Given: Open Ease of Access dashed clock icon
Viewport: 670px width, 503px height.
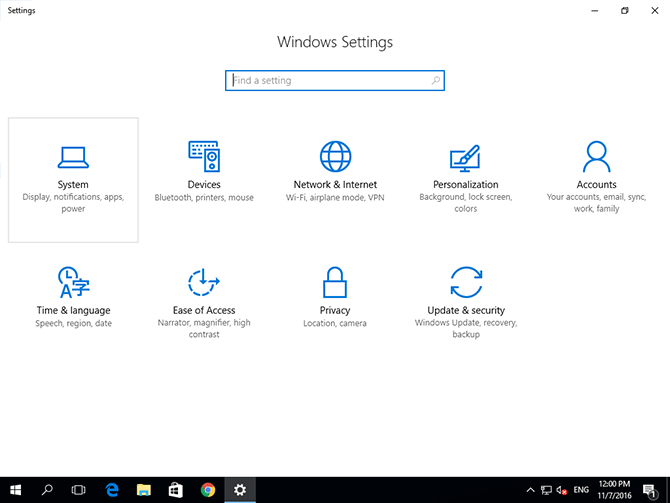Looking at the screenshot, I should coord(204,282).
